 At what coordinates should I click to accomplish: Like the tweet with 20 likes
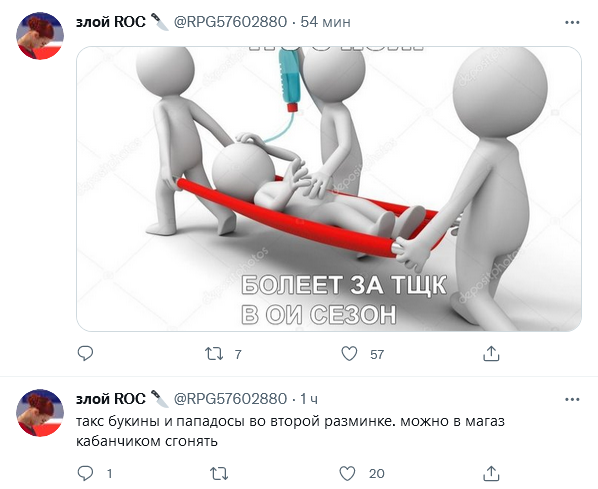[x=347, y=473]
